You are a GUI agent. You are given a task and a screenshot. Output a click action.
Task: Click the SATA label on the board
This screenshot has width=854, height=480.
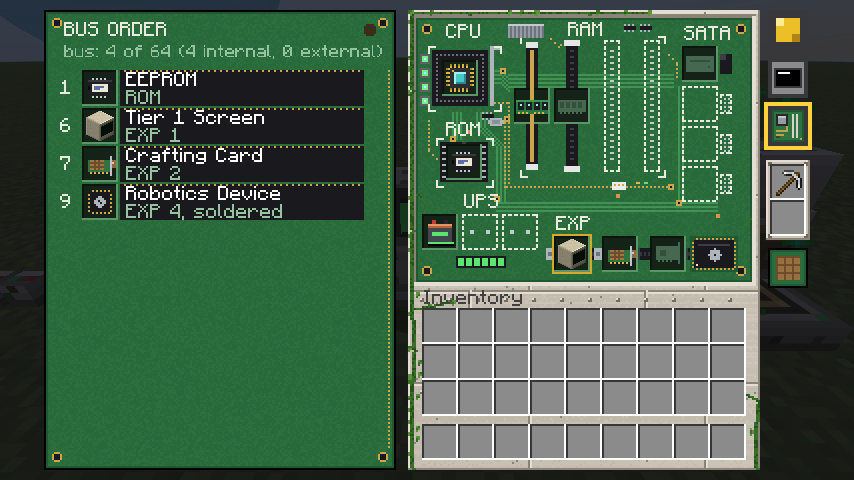(706, 34)
